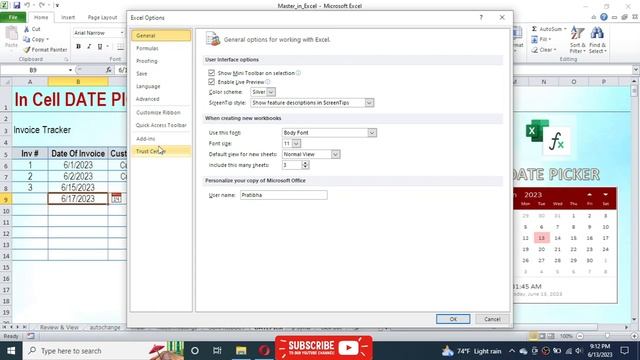Screen dimensions: 640x360
Task: Select Language category
Action: point(161,86)
